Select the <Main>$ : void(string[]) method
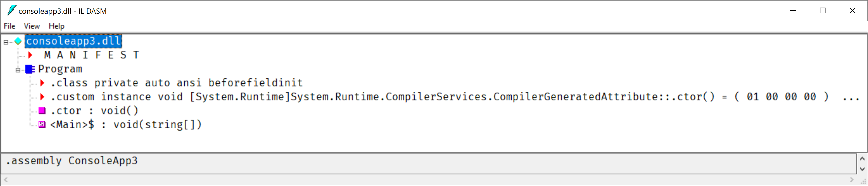868x186 pixels. click(x=126, y=125)
